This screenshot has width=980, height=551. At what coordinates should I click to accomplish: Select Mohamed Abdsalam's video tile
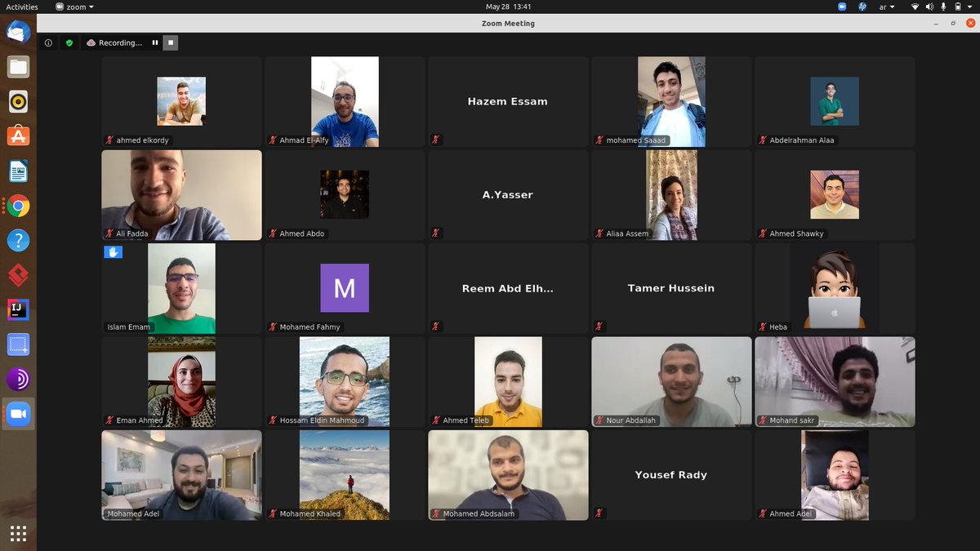[508, 475]
